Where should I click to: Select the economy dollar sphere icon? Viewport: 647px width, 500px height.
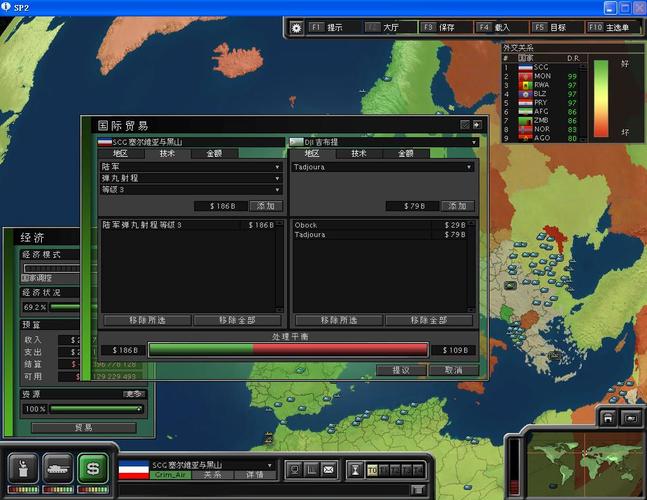click(92, 466)
